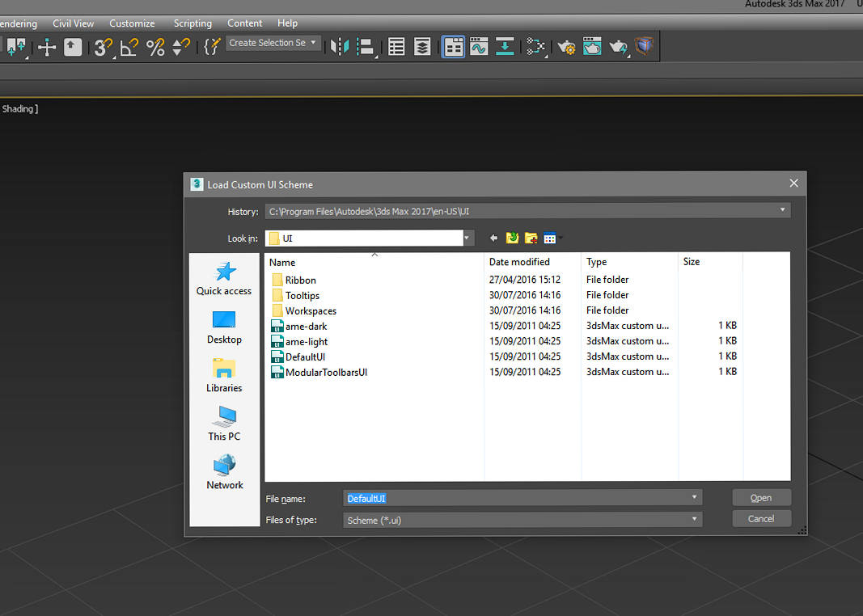The width and height of the screenshot is (863, 616).
Task: Select the Tooltips folder
Action: (295, 295)
